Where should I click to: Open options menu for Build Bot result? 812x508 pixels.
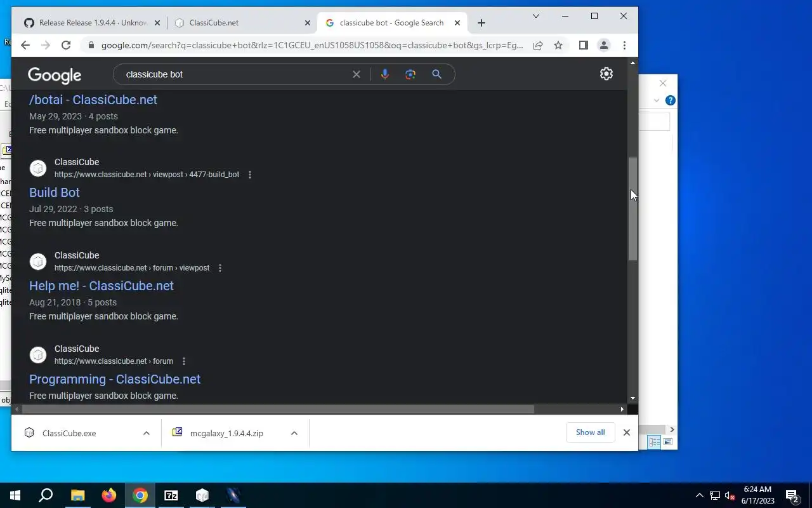[250, 175]
